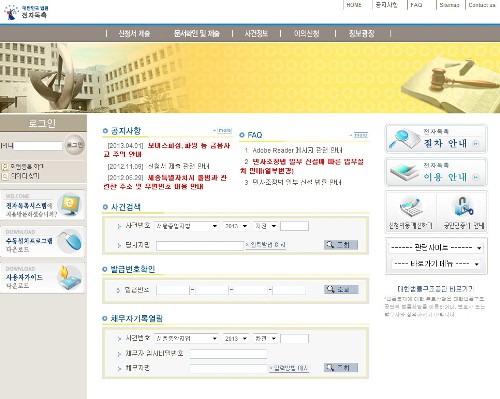Viewport: 500px width, 399px height.
Task: Expand the 바로가기 메뉴 dropdown
Action: (x=436, y=264)
